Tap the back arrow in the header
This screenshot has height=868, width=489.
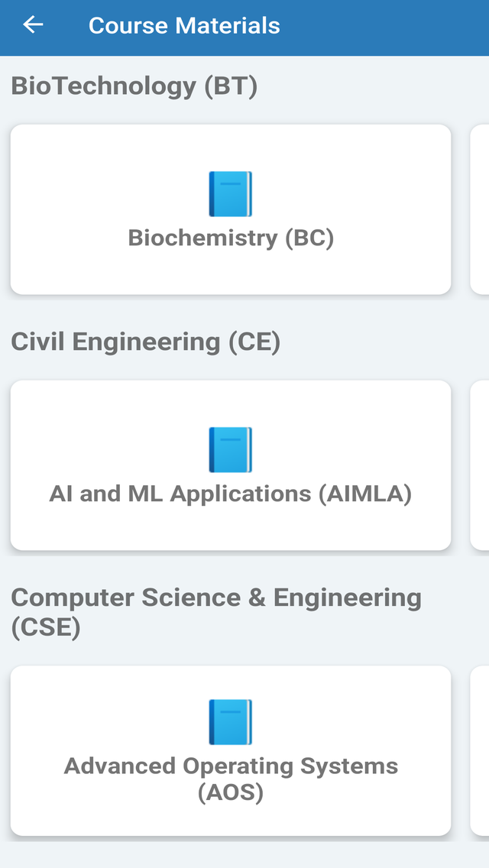[x=32, y=24]
